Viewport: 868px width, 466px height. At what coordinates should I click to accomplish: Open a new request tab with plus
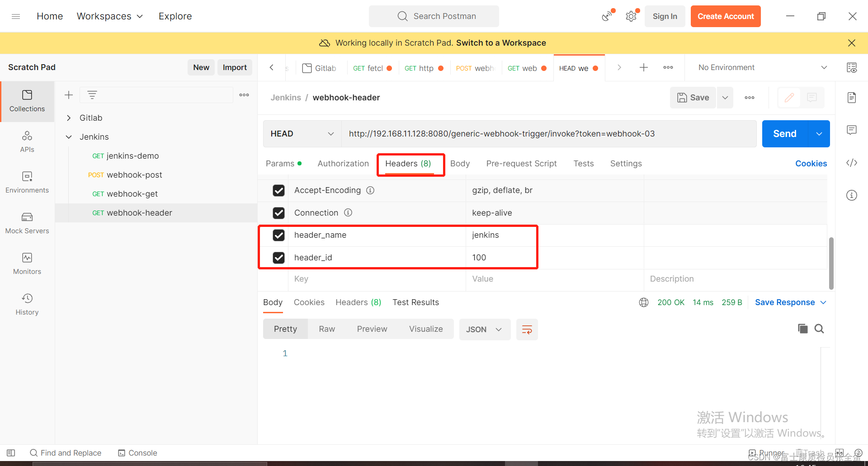pyautogui.click(x=644, y=67)
